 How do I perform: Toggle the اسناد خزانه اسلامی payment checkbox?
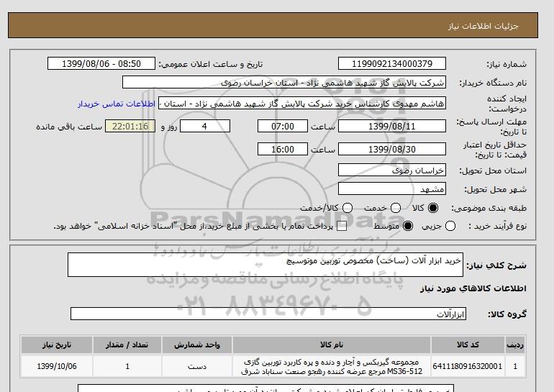point(342,227)
